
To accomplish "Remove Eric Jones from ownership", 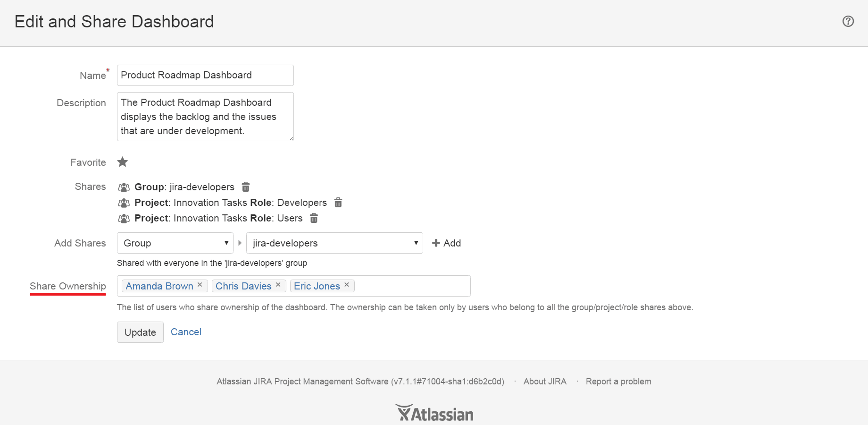I will (347, 285).
